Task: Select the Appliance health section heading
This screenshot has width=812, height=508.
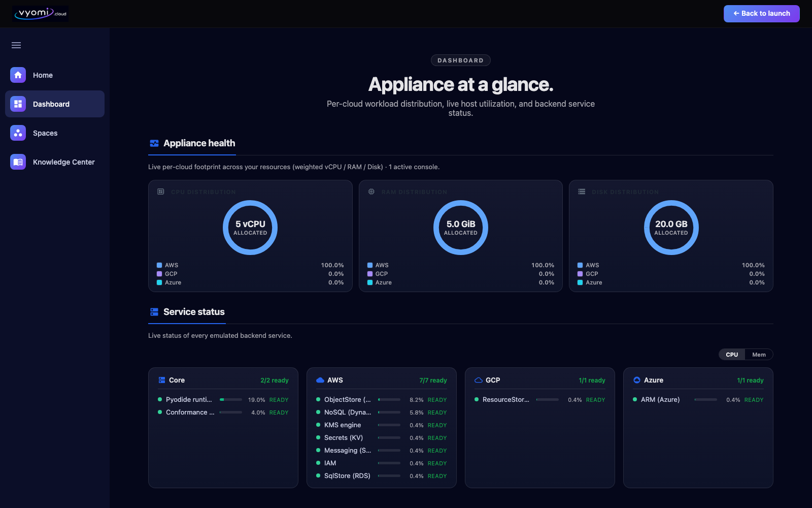Action: coord(199,143)
